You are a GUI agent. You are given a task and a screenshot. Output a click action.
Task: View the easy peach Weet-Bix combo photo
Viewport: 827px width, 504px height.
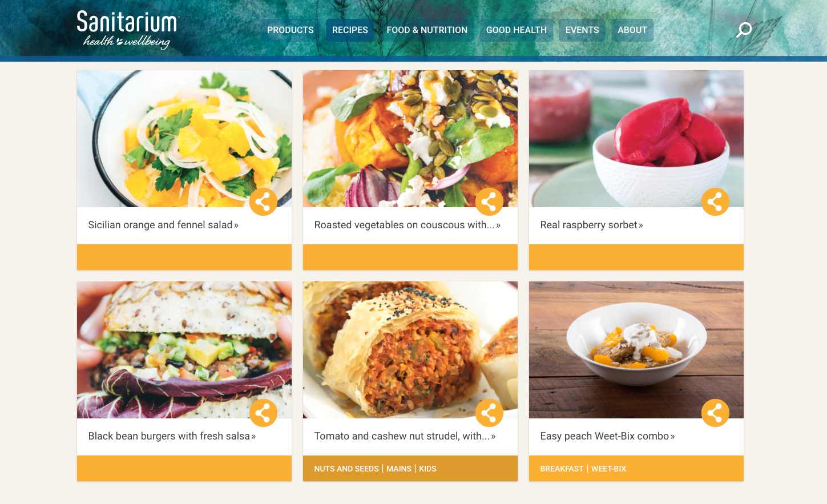tap(636, 350)
